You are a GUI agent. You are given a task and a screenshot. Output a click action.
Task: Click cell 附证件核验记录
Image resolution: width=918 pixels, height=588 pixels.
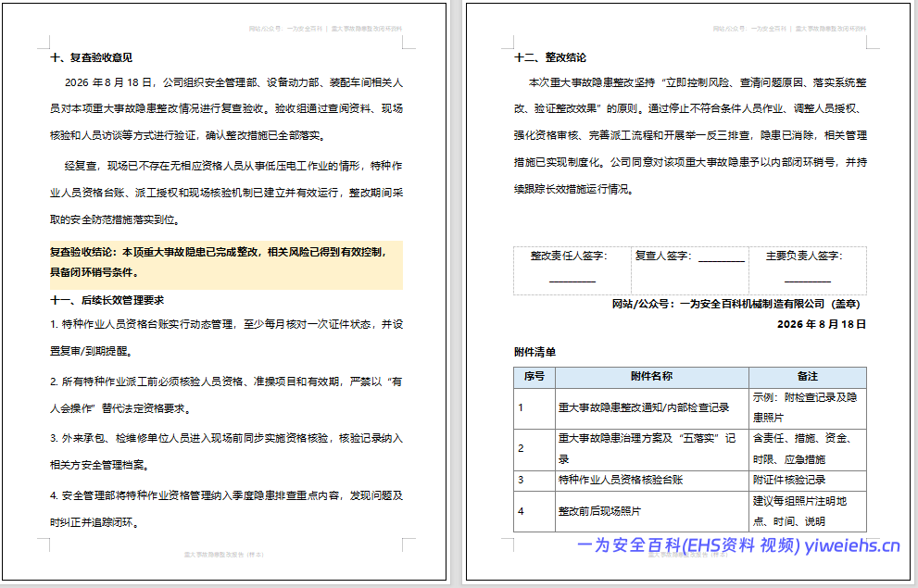(808, 481)
